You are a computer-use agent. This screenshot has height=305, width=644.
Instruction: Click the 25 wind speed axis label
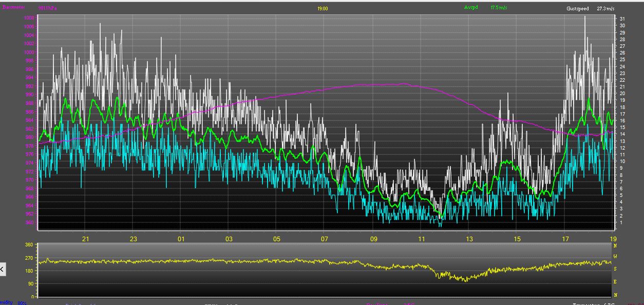(622, 60)
